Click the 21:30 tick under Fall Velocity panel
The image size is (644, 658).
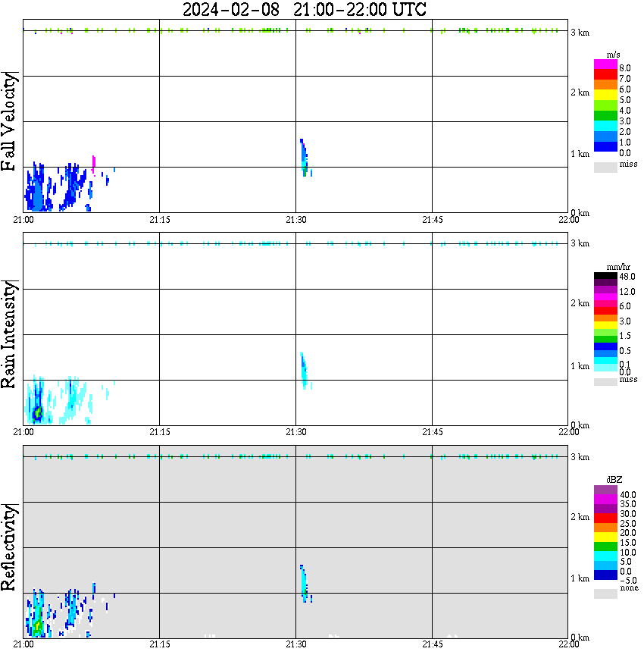tap(296, 220)
